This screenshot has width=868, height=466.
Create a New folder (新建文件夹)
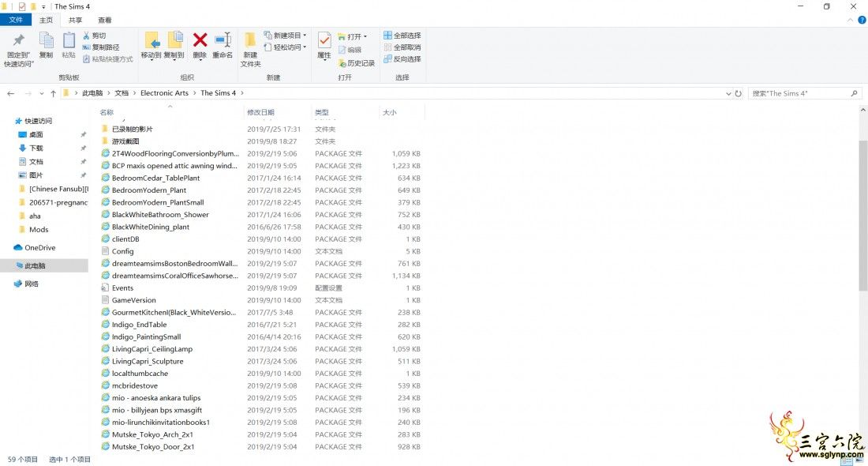[250, 49]
